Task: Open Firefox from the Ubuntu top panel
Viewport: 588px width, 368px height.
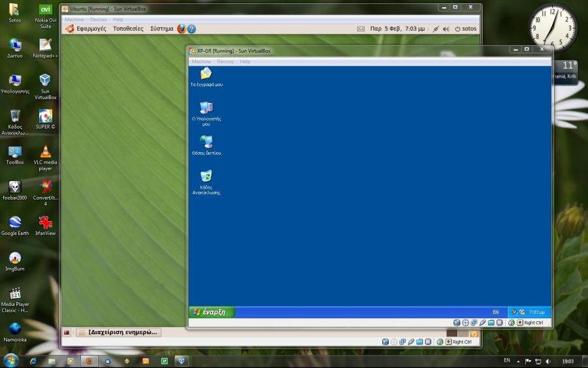Action: click(181, 29)
